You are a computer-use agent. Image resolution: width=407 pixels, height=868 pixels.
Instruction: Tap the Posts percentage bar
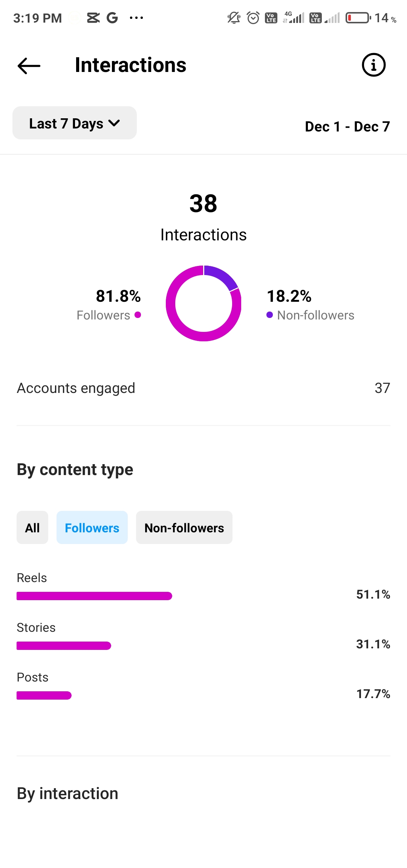(x=44, y=695)
